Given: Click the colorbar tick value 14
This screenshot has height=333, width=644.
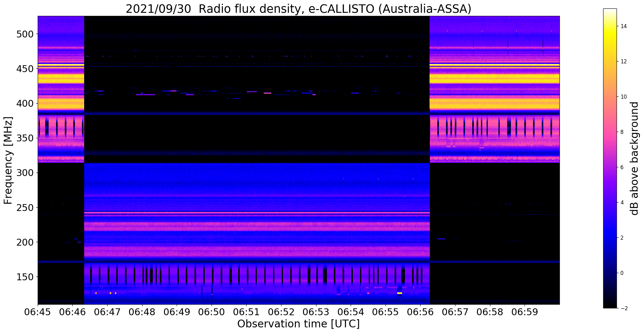Looking at the screenshot, I should coord(624,26).
